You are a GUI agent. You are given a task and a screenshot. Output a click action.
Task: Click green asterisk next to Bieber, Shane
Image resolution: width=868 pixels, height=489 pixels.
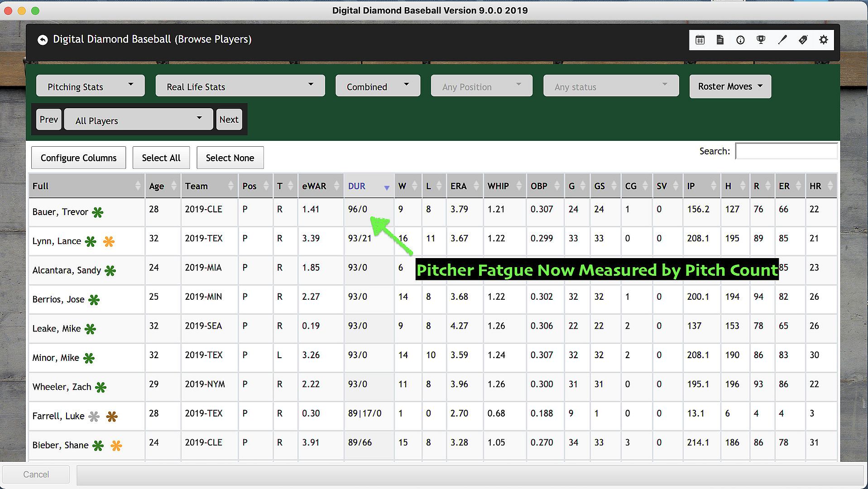click(x=98, y=446)
